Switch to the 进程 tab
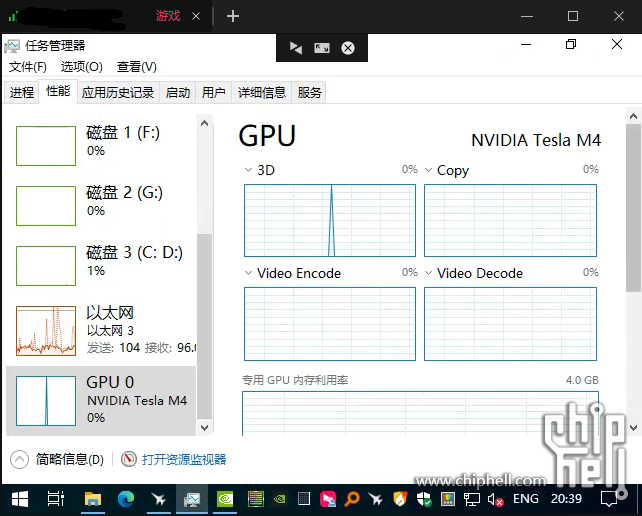642x516 pixels. pos(22,92)
